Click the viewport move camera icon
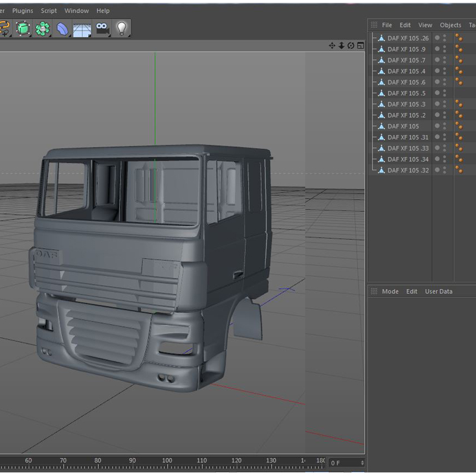 pyautogui.click(x=332, y=46)
